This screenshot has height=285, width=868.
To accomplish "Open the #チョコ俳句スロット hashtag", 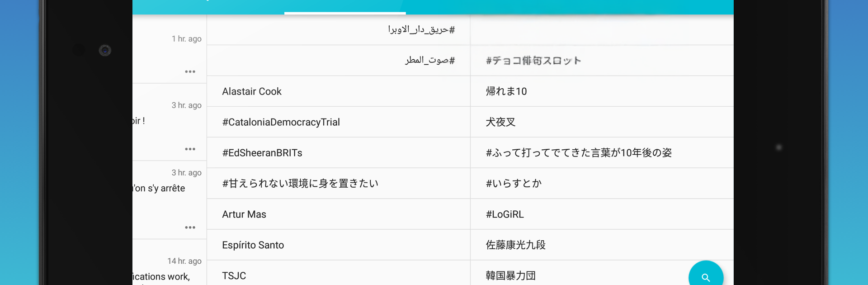I will pos(533,61).
